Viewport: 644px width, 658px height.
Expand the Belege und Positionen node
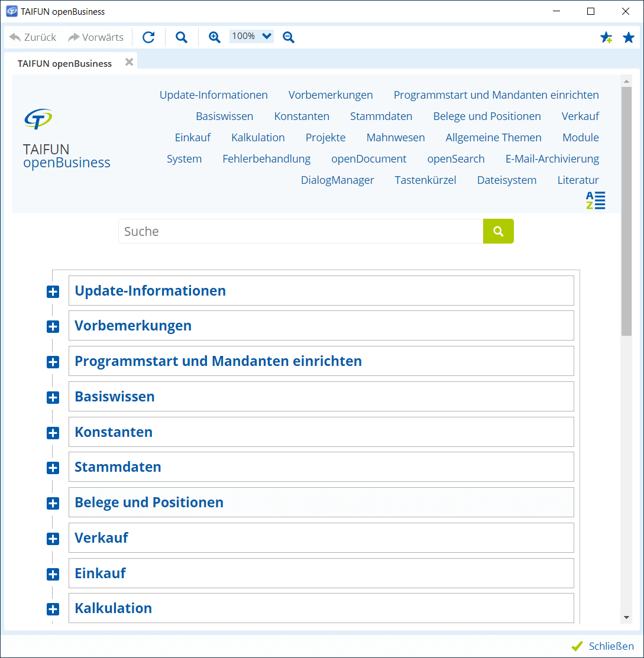point(53,503)
